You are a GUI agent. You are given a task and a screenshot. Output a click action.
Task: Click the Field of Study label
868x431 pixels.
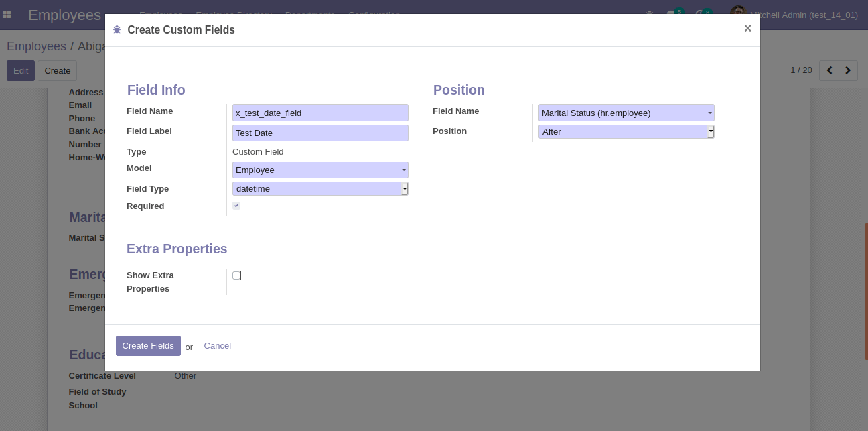tap(97, 392)
